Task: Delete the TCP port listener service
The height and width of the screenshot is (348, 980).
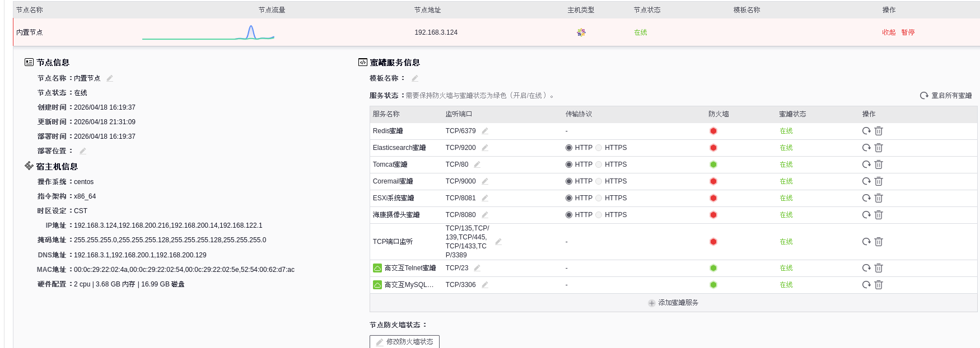Action: (x=879, y=242)
